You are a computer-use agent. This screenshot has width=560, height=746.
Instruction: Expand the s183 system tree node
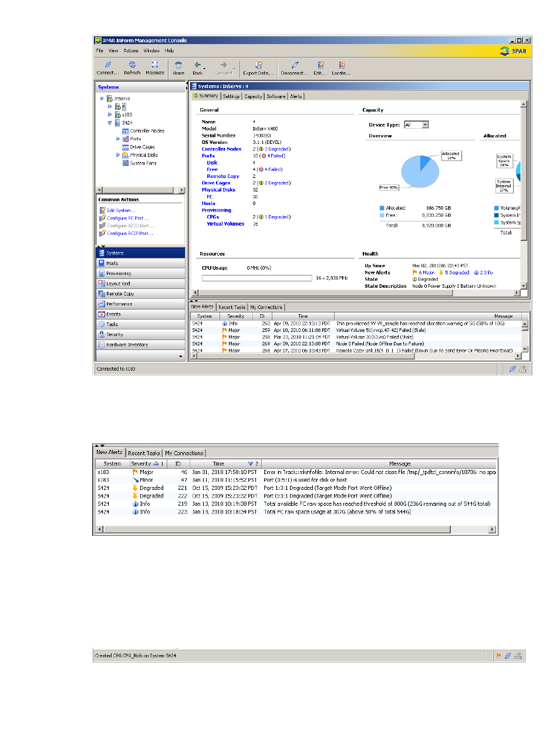pyautogui.click(x=110, y=115)
